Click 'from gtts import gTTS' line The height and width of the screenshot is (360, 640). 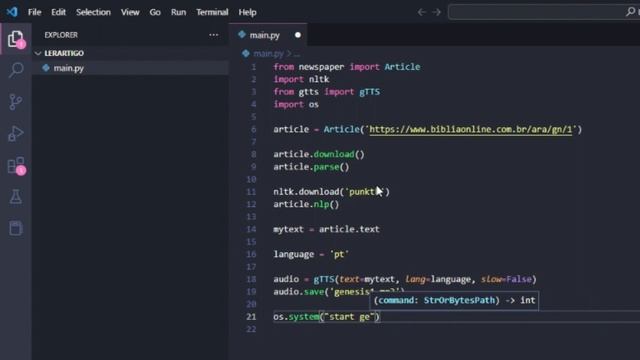point(327,92)
